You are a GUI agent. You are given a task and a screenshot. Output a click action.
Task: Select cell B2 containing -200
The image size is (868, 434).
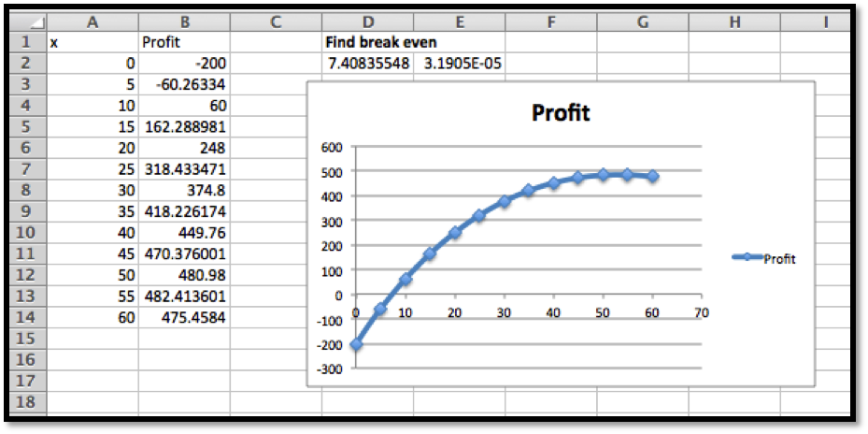183,64
